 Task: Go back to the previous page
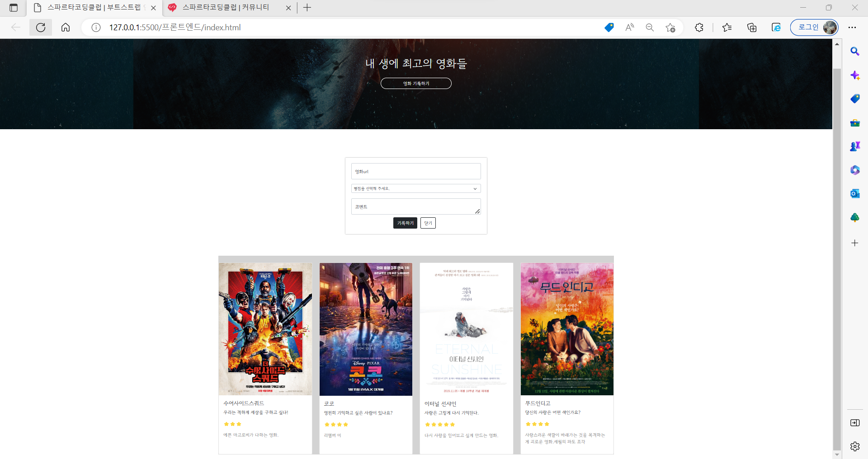coord(16,28)
